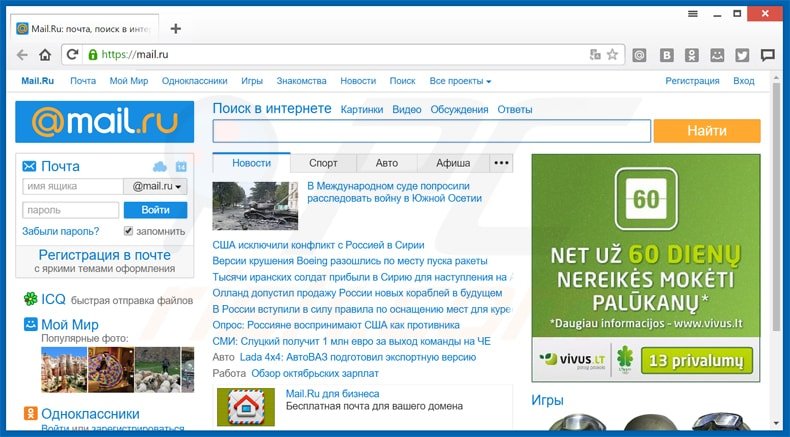
Task: Toggle the запомнить checkbox
Action: click(x=128, y=231)
